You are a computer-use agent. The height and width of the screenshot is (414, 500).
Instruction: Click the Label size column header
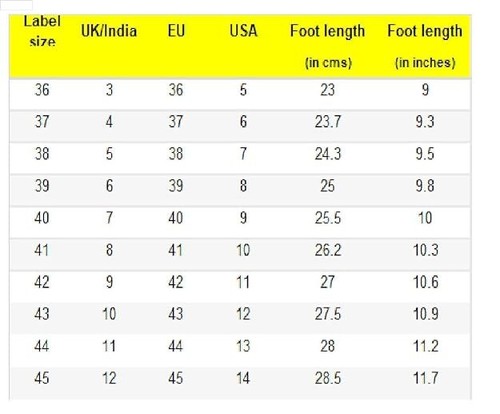click(x=42, y=31)
